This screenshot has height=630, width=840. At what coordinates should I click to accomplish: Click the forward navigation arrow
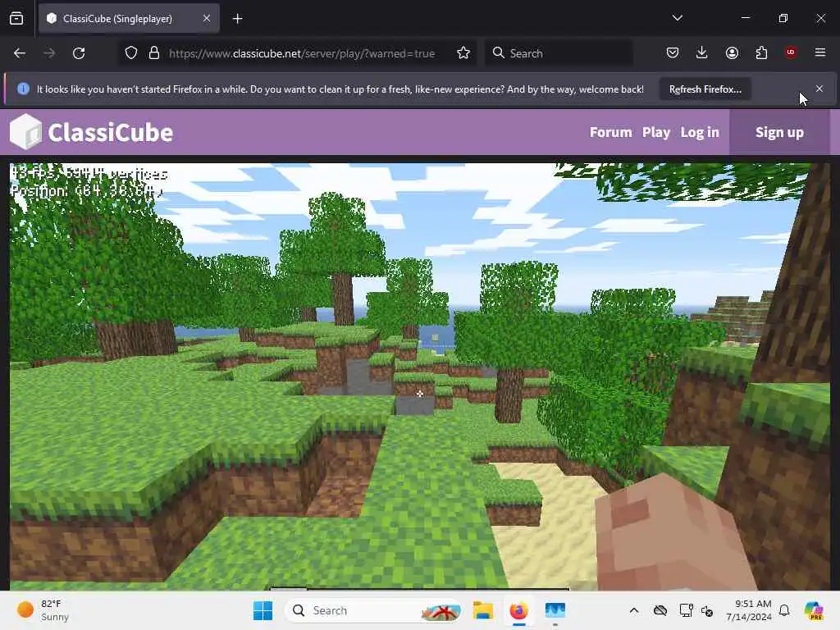pyautogui.click(x=48, y=53)
